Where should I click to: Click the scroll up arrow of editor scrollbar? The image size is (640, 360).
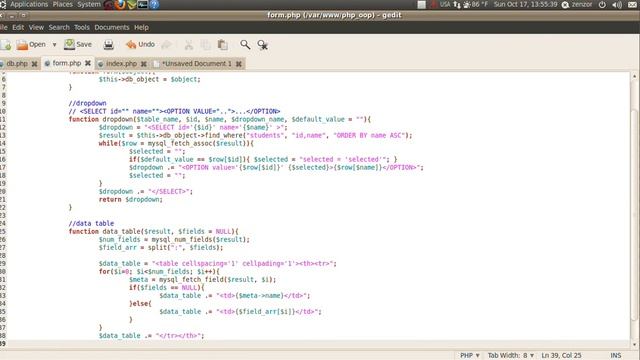(x=635, y=76)
